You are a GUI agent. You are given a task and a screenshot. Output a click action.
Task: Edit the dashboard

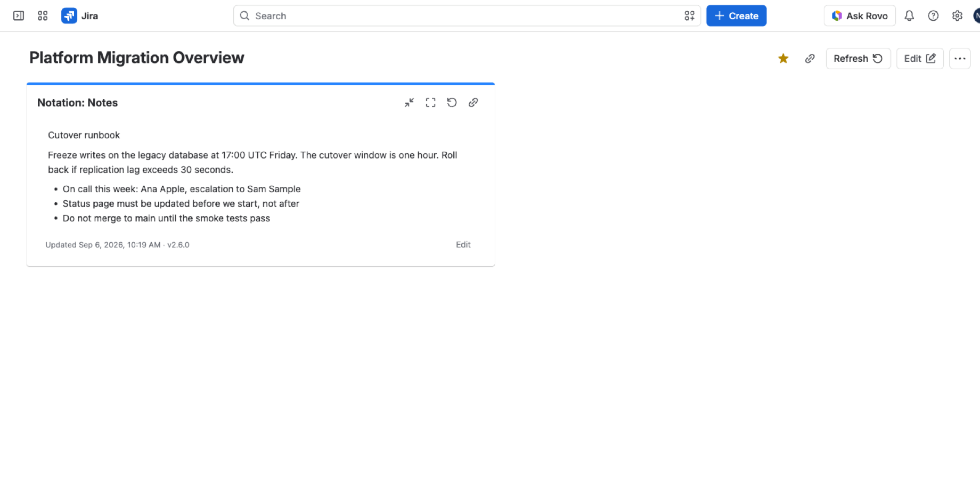[920, 59]
